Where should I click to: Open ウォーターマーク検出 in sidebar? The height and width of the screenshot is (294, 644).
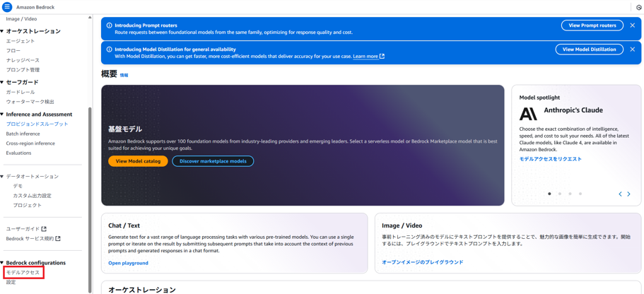30,102
